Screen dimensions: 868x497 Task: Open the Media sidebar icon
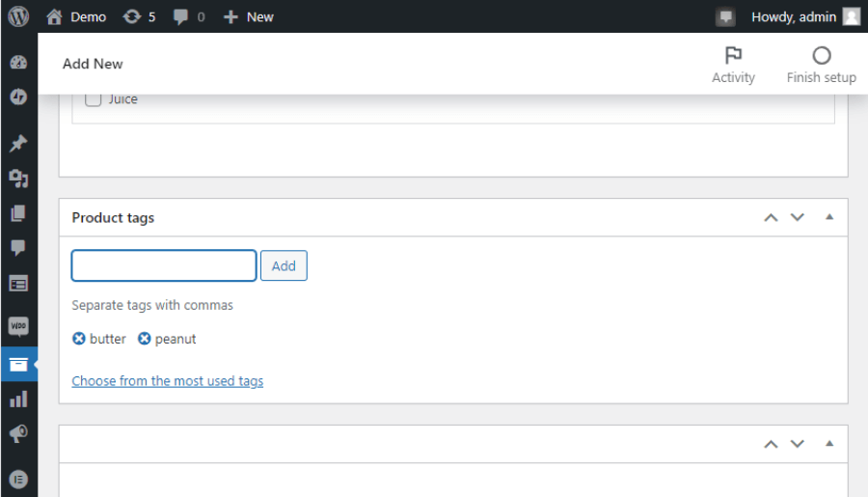pos(18,179)
